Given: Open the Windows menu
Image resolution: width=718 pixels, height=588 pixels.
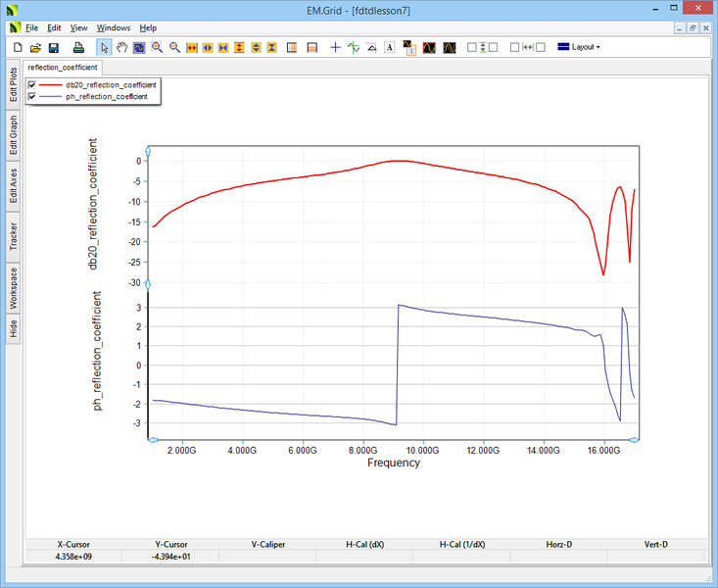Looking at the screenshot, I should point(113,28).
